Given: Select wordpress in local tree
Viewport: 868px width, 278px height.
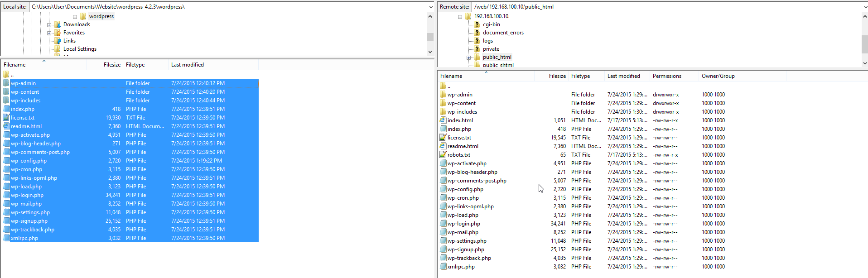Looking at the screenshot, I should coord(101,16).
